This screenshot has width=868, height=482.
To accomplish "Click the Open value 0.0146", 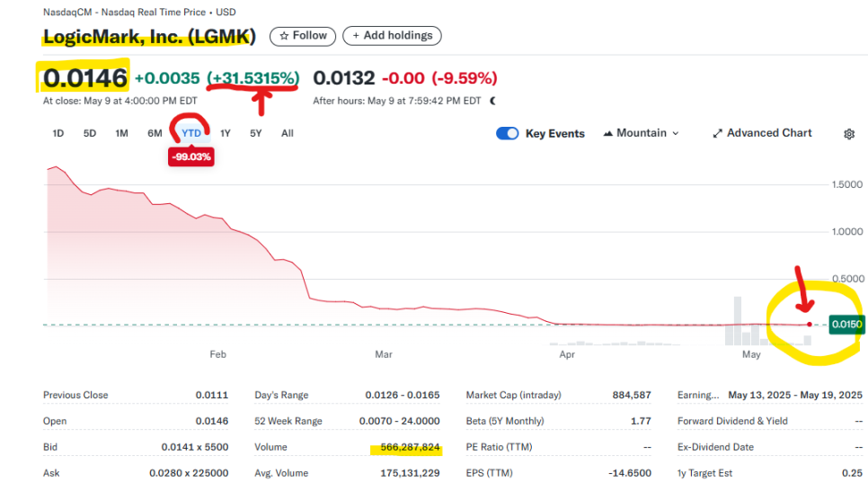I will (211, 421).
